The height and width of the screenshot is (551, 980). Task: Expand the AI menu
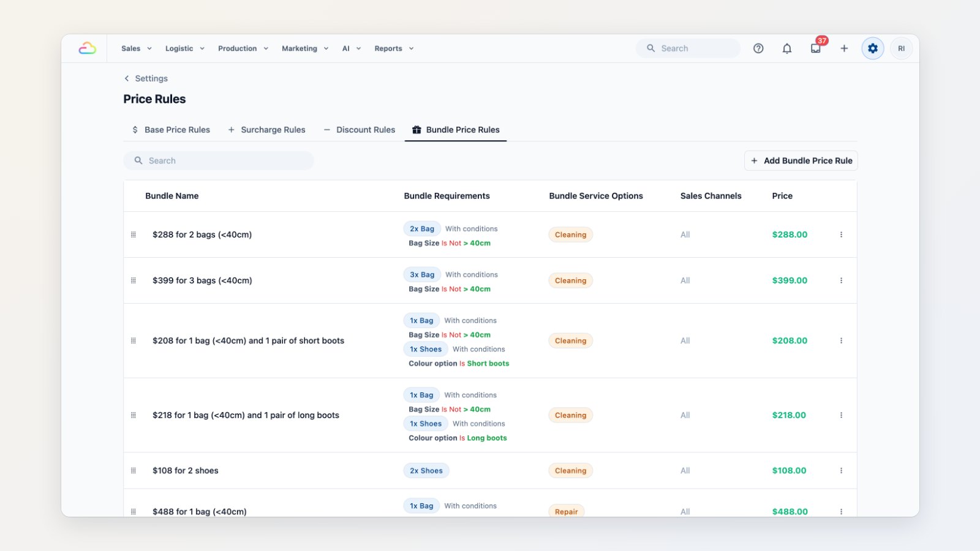(x=352, y=48)
